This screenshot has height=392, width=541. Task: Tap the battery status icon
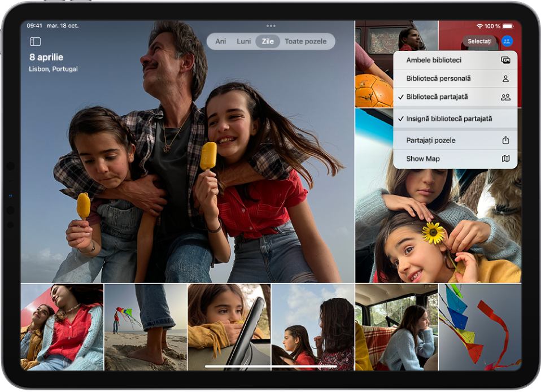coord(508,26)
